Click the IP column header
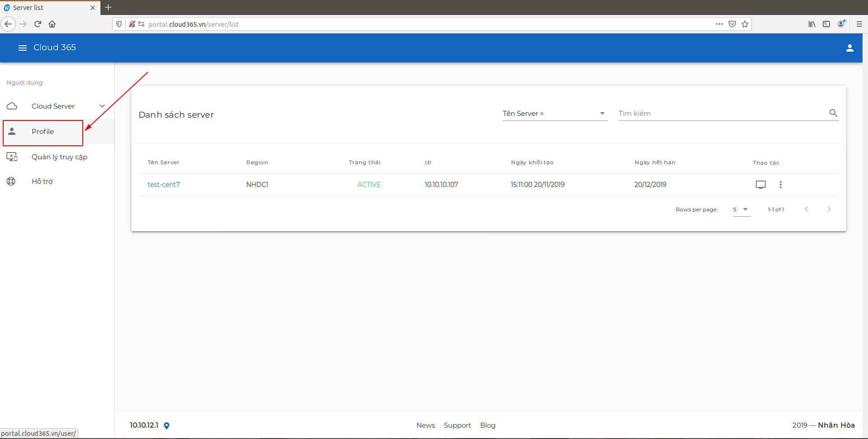The width and height of the screenshot is (868, 439). (x=428, y=163)
